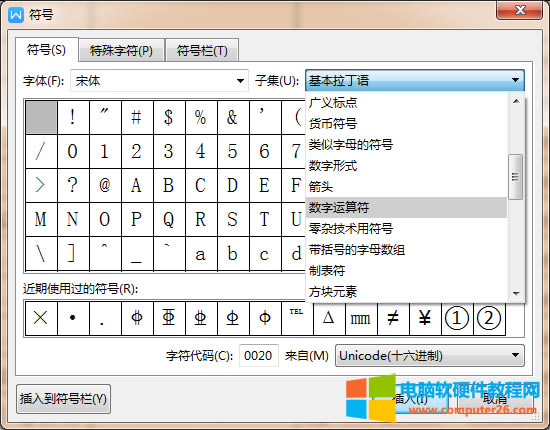
Task: Pick 箭头 in the subset list
Action: click(406, 187)
